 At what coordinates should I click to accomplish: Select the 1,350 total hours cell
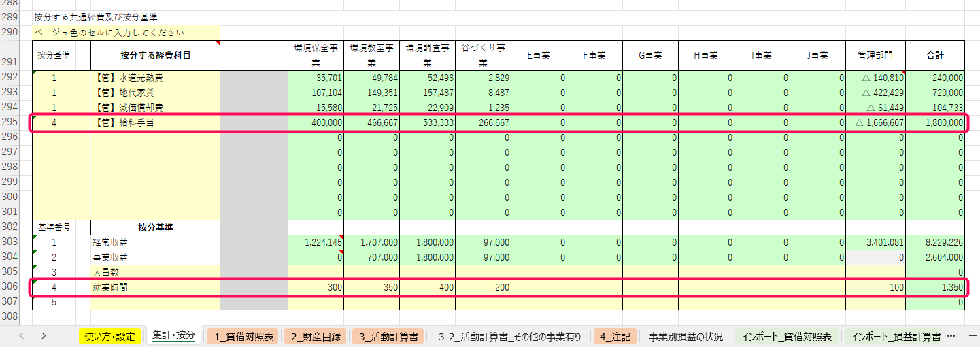click(935, 287)
